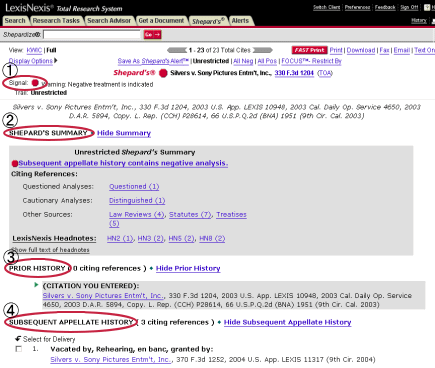Click Save As Shepard's Alert link
This screenshot has width=435, height=368.
pos(153,61)
